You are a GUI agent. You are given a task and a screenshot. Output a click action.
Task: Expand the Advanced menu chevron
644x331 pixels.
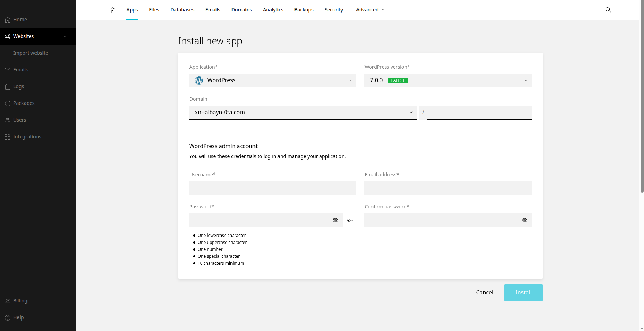(383, 10)
